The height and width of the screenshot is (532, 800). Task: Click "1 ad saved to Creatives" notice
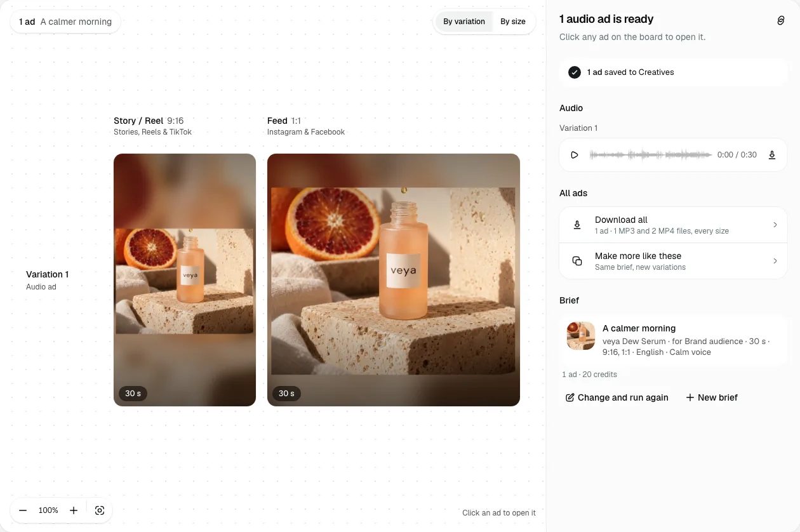coord(673,72)
